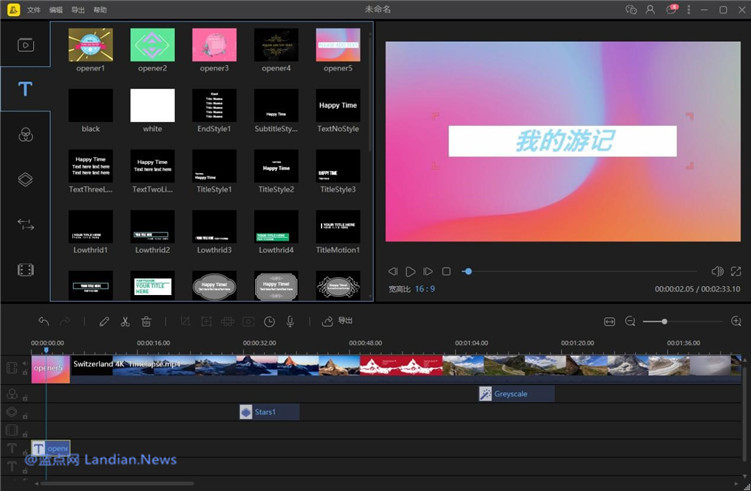This screenshot has width=751, height=491.
Task: Click the trash delete icon in toolbar
Action: 146,321
